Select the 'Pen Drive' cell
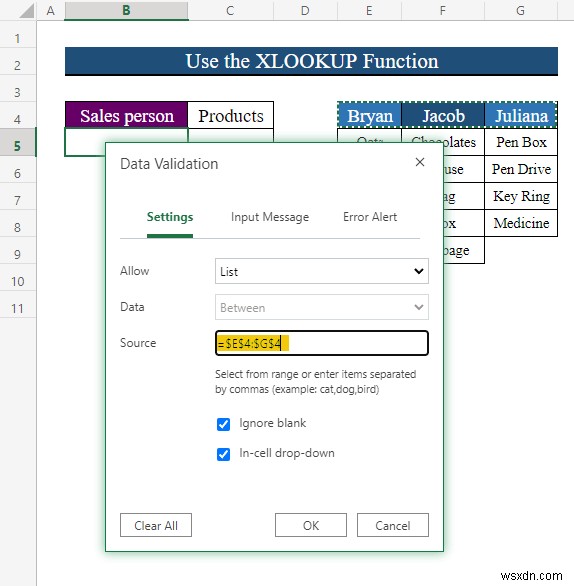Image resolution: width=574 pixels, height=586 pixels. click(x=521, y=169)
